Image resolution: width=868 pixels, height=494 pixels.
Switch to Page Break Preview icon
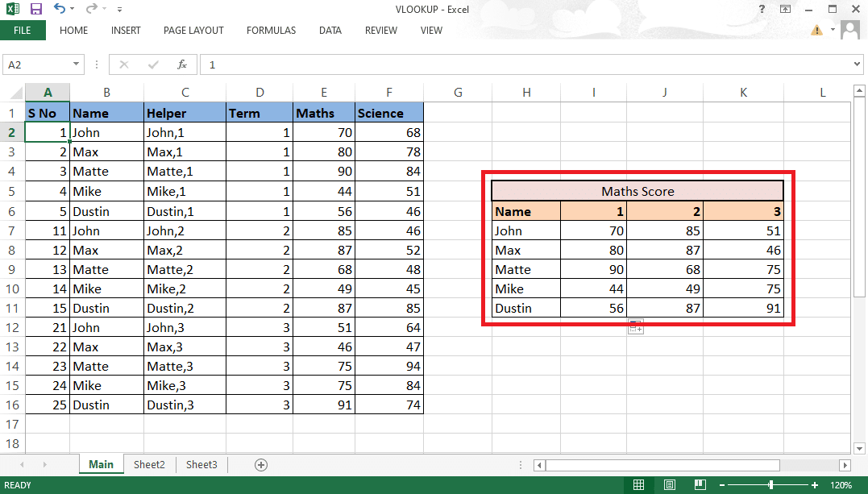[x=700, y=485]
